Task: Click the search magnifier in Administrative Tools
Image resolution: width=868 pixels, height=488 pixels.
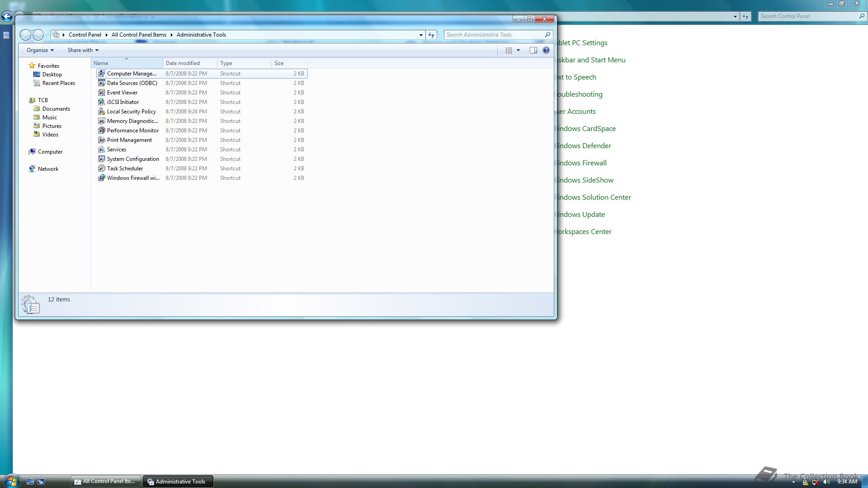Action: pyautogui.click(x=547, y=34)
